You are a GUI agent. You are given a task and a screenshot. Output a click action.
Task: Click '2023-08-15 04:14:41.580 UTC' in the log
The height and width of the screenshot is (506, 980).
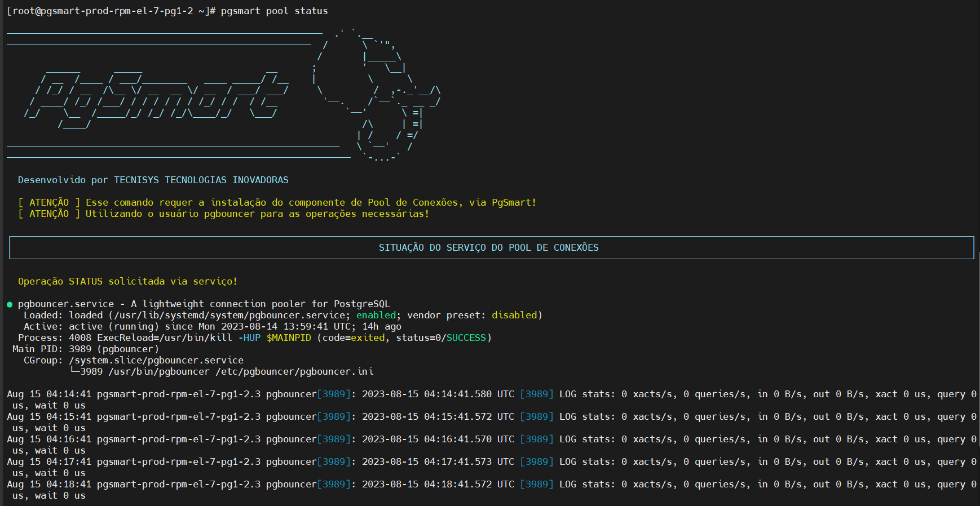tap(438, 394)
